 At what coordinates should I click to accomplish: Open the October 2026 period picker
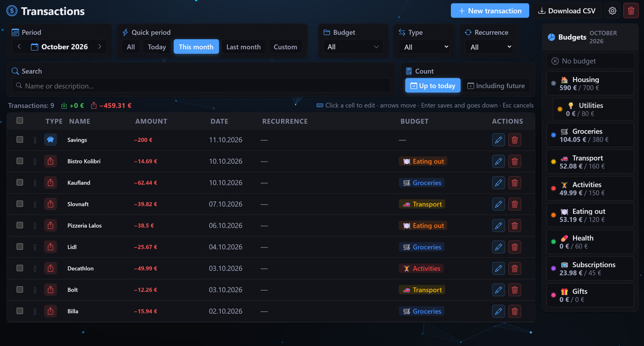[x=59, y=46]
